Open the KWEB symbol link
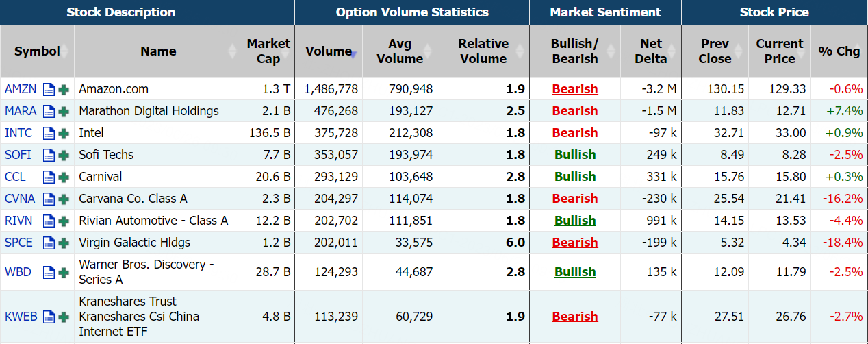Image resolution: width=868 pixels, height=344 pixels. (x=21, y=317)
